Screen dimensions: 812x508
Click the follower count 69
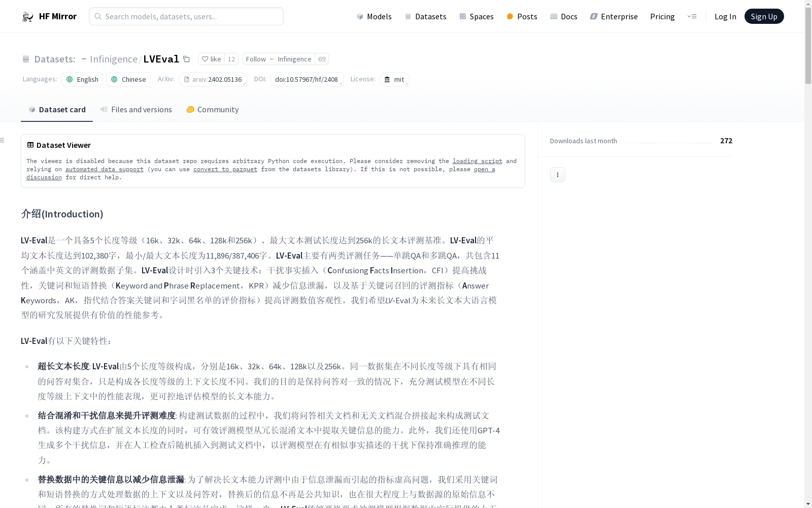click(x=322, y=59)
